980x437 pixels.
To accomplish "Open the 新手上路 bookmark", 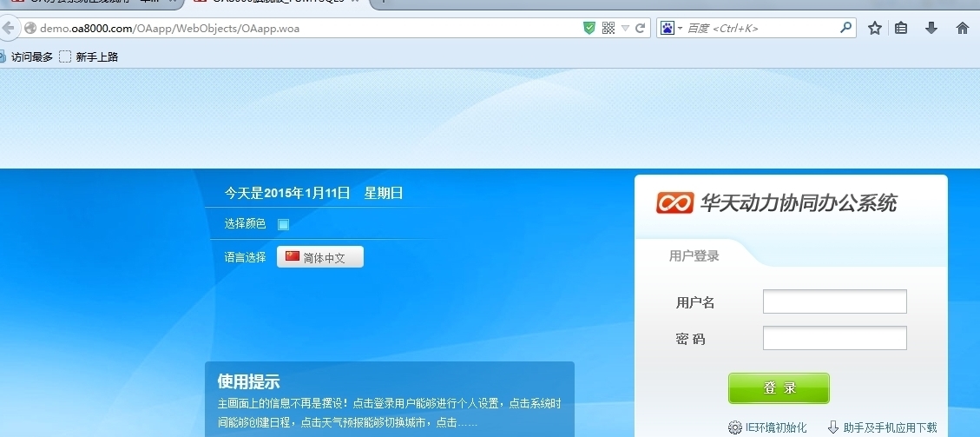I will pos(89,56).
